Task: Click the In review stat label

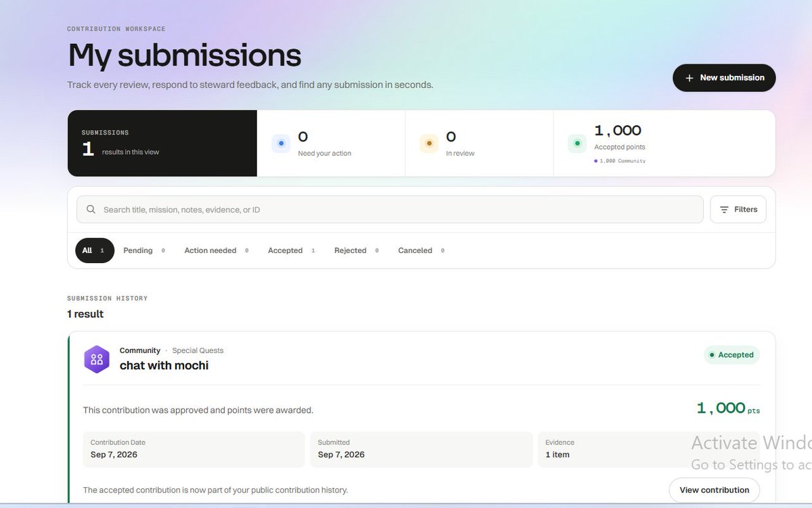Action: coord(460,154)
